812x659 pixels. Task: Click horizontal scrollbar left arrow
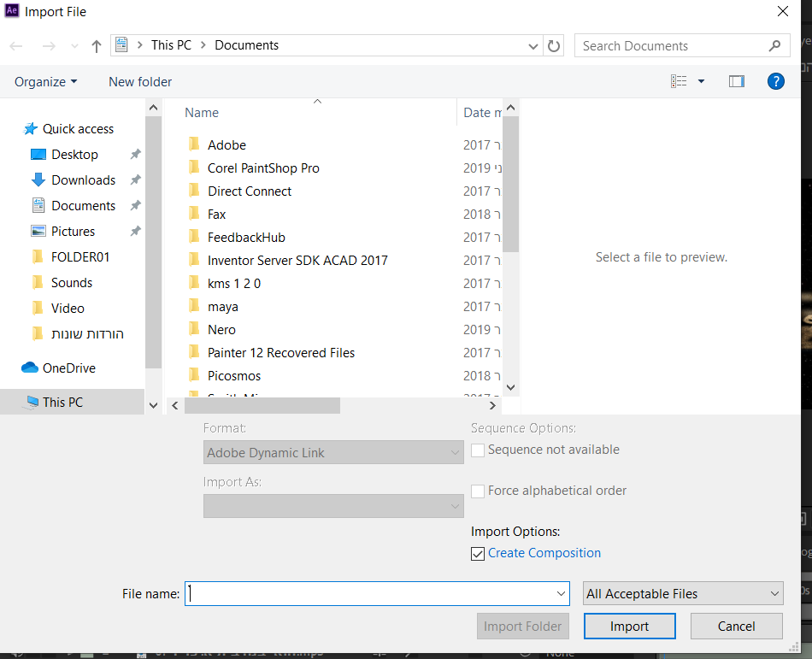[x=175, y=406]
